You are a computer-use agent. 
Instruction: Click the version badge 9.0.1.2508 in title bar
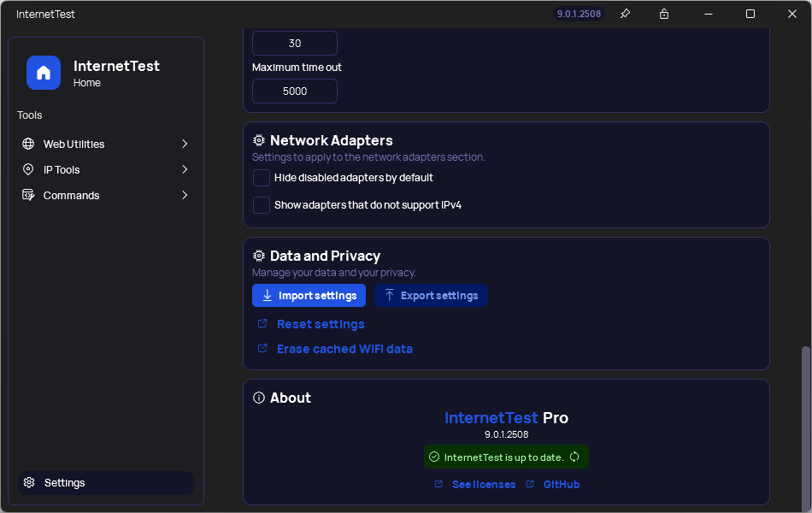(x=579, y=14)
